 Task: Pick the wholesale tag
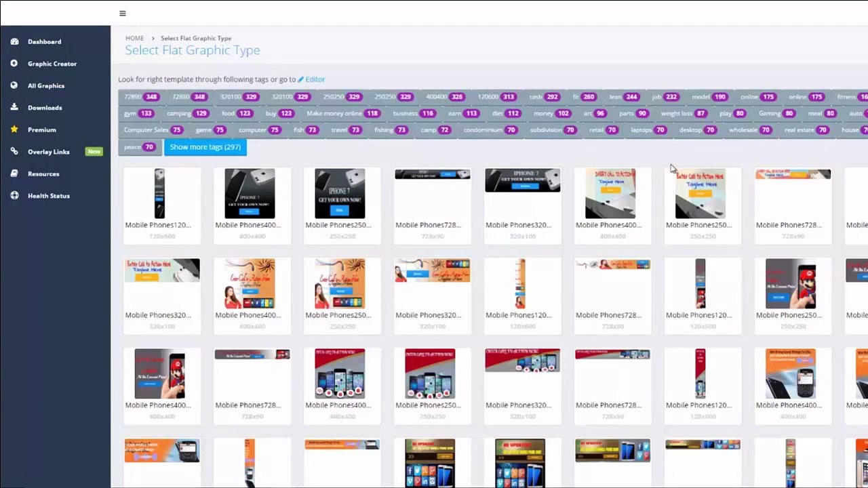pos(750,129)
